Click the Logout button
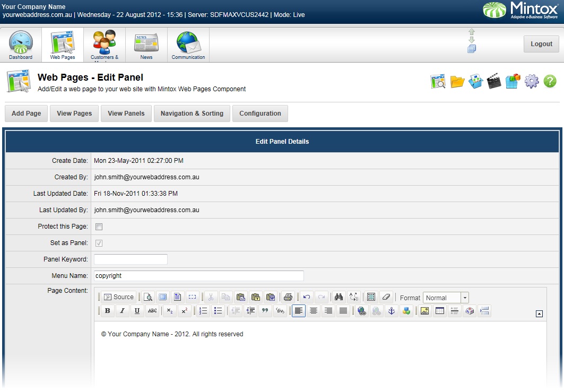The height and width of the screenshot is (392, 564). pyautogui.click(x=541, y=44)
